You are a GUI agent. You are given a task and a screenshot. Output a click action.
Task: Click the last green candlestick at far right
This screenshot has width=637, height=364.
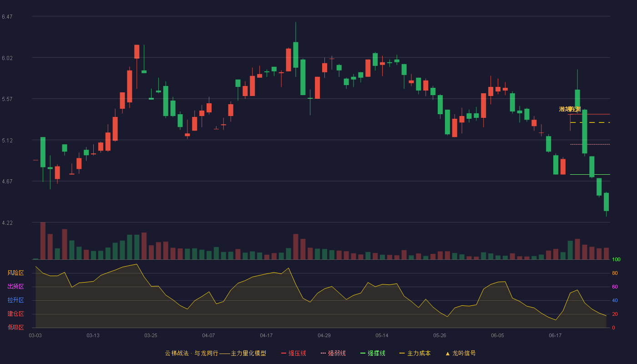(606, 202)
